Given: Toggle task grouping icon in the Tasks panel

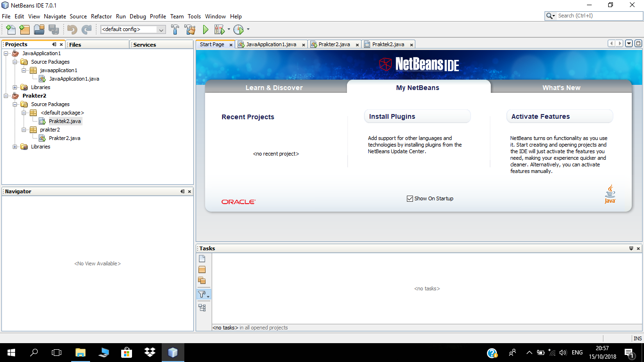Looking at the screenshot, I should 202,308.
